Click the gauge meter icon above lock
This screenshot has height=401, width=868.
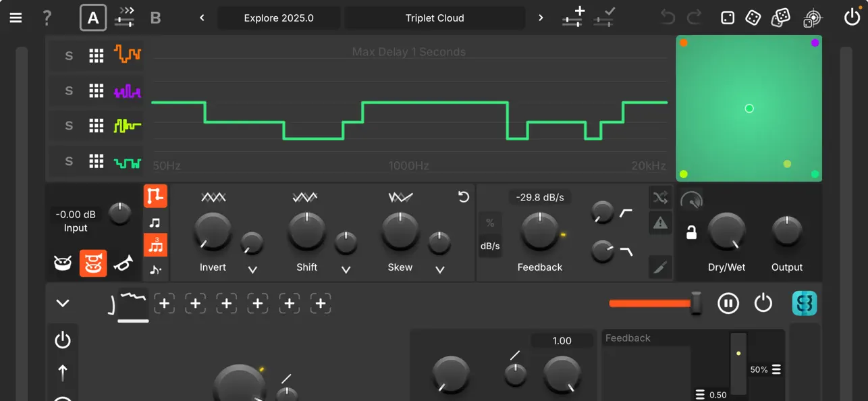coord(691,200)
